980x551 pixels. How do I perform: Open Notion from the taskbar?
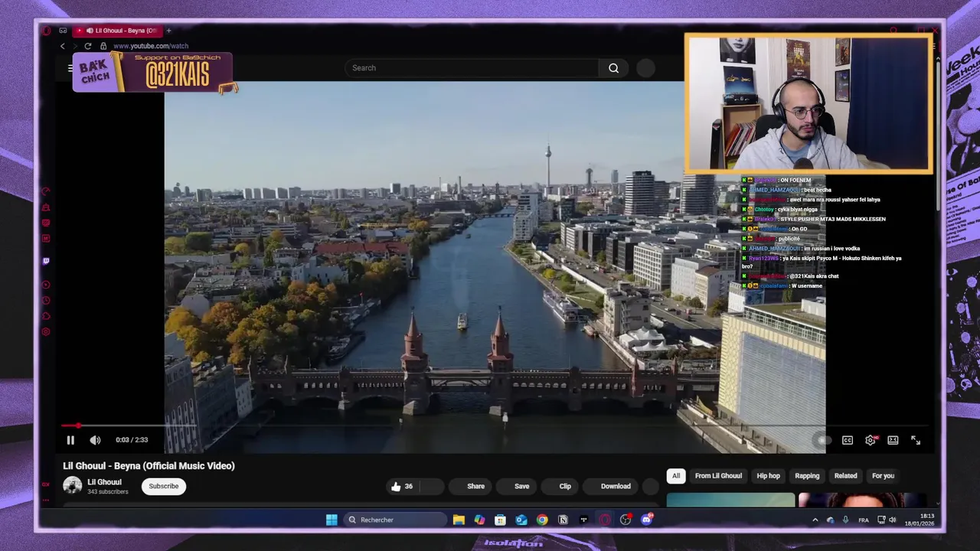pos(563,520)
